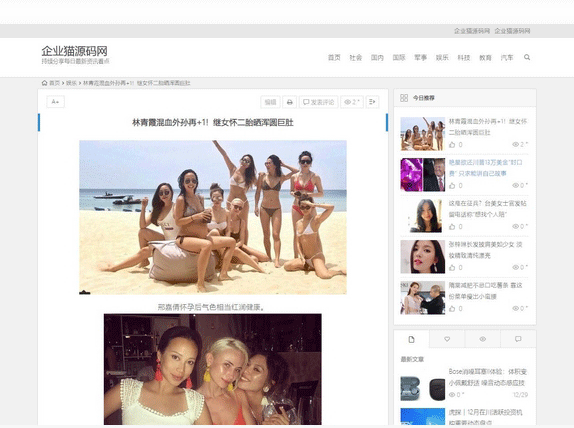
Task: Like the fifth recommended article via thumbs-up
Action: (452, 309)
